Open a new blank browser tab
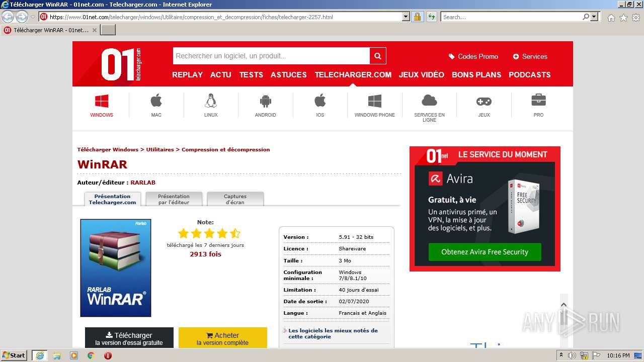Screen dimensions: 644x362 click(108, 30)
